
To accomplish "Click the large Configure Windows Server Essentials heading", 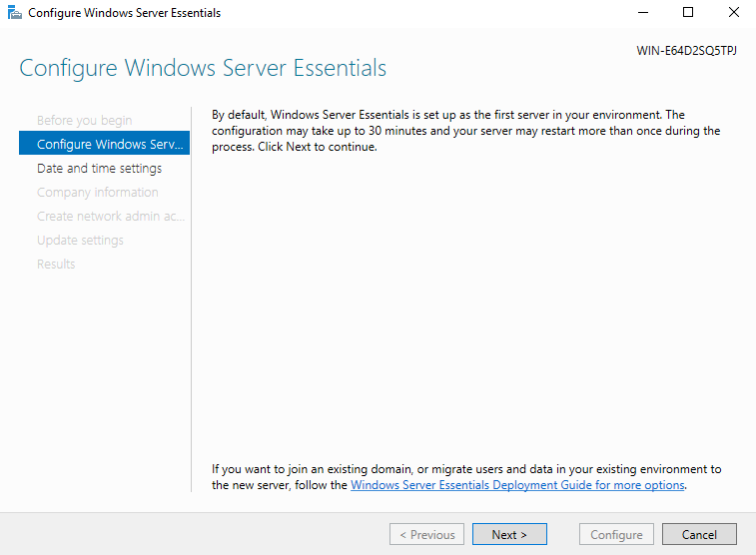I will (x=203, y=68).
